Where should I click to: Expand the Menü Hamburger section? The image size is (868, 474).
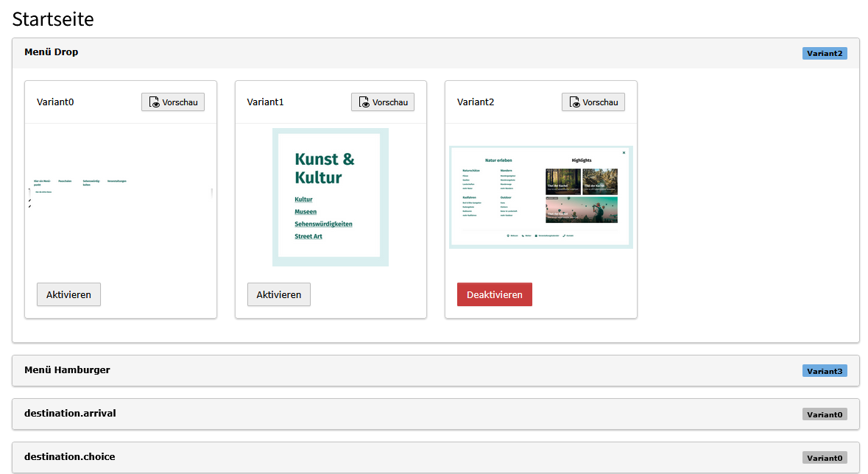67,370
